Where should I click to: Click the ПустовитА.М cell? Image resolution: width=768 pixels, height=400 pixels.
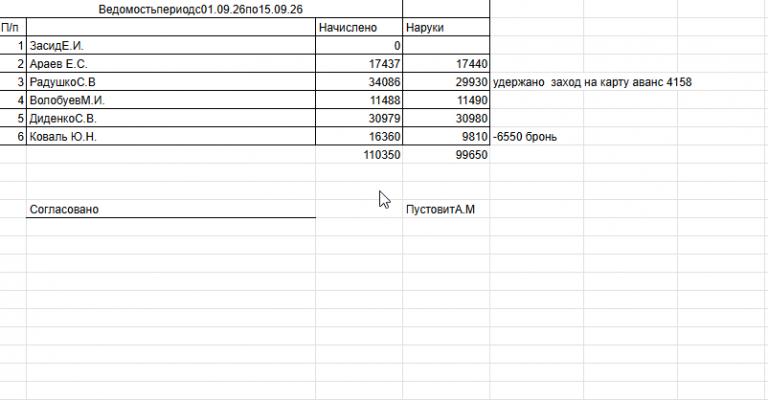[446, 209]
